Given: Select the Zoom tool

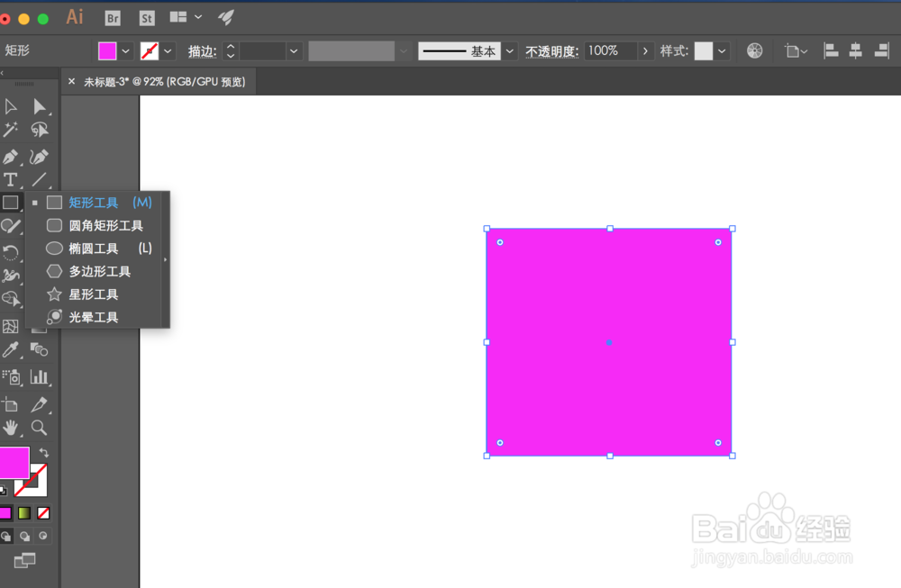Looking at the screenshot, I should tap(39, 428).
